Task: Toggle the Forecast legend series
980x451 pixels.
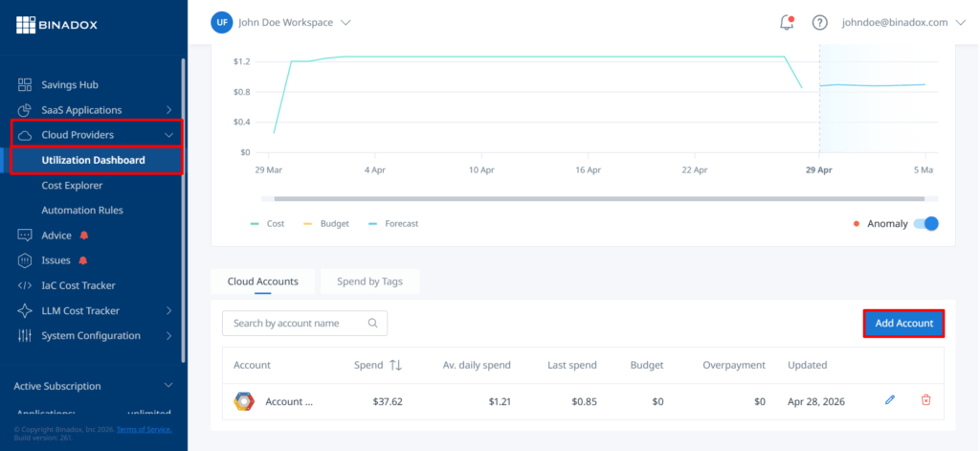Action: pyautogui.click(x=393, y=223)
